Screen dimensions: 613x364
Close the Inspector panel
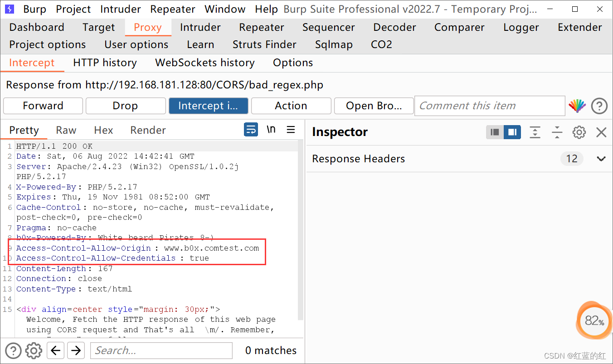(x=601, y=132)
